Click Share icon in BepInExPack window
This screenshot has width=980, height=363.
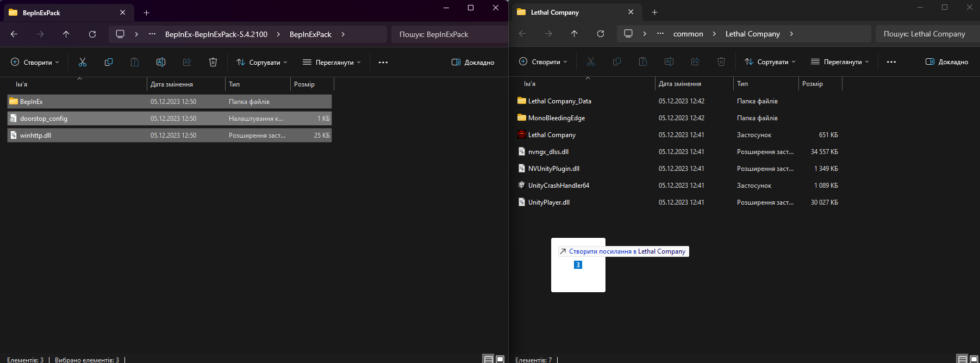(187, 62)
